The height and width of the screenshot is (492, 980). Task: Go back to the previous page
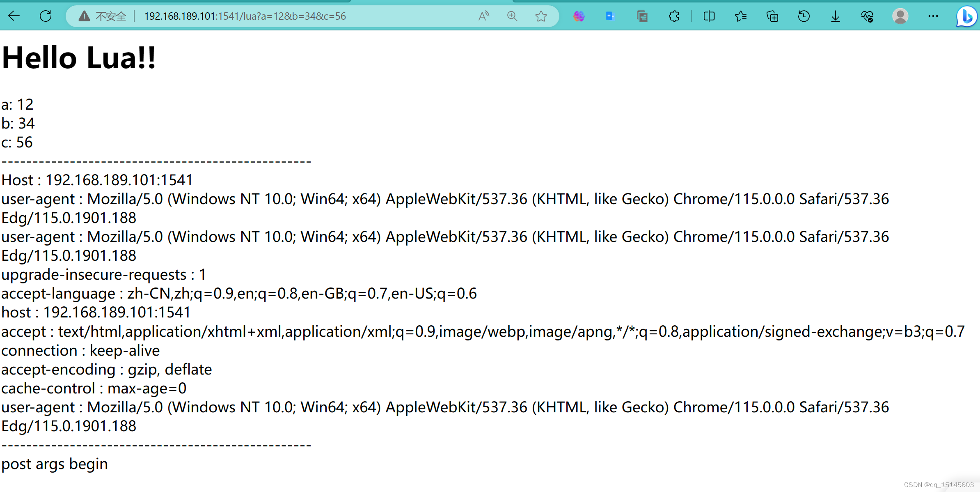tap(14, 16)
